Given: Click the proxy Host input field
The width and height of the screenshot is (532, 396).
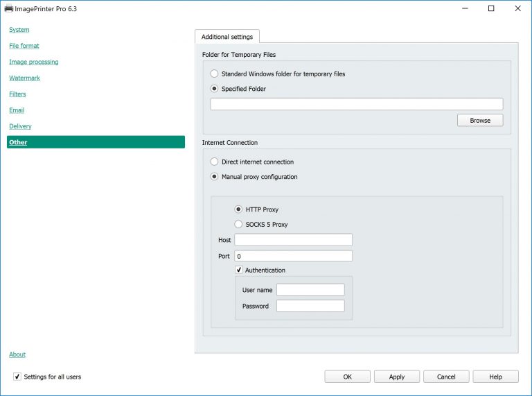Looking at the screenshot, I should coord(294,240).
